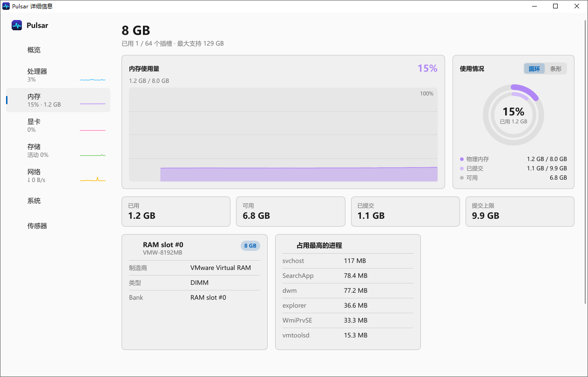This screenshot has height=377, width=588.
Task: Select the SearchApp process row
Action: coord(348,276)
